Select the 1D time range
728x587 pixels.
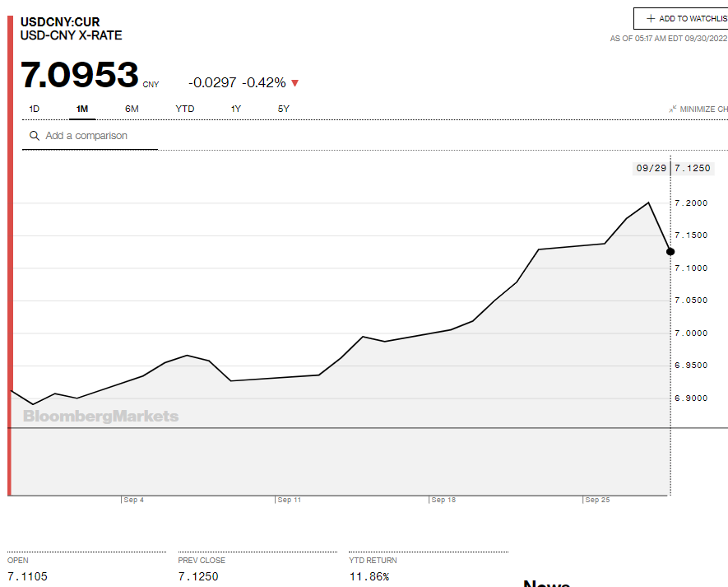pyautogui.click(x=35, y=109)
